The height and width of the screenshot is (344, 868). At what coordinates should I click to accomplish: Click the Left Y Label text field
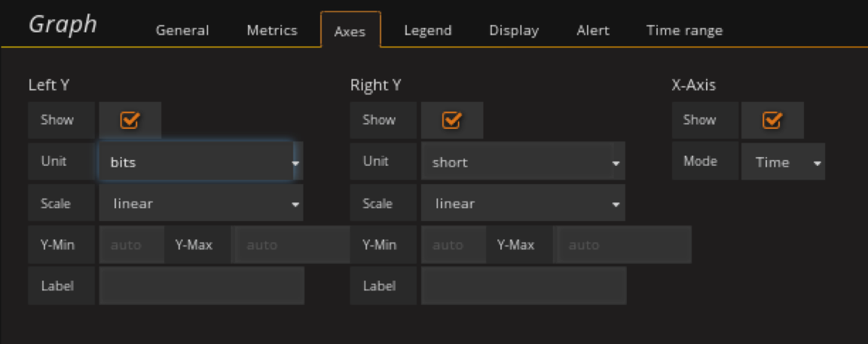click(201, 286)
